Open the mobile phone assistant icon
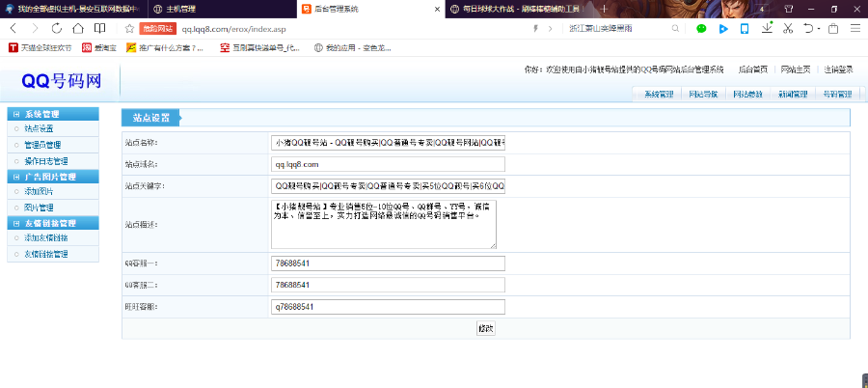 coord(745,29)
